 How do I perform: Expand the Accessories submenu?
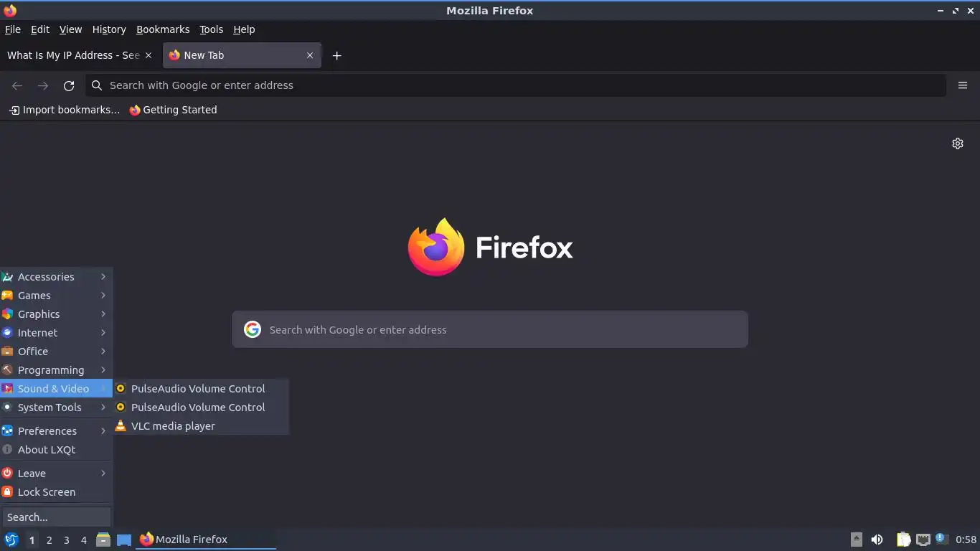click(x=57, y=277)
